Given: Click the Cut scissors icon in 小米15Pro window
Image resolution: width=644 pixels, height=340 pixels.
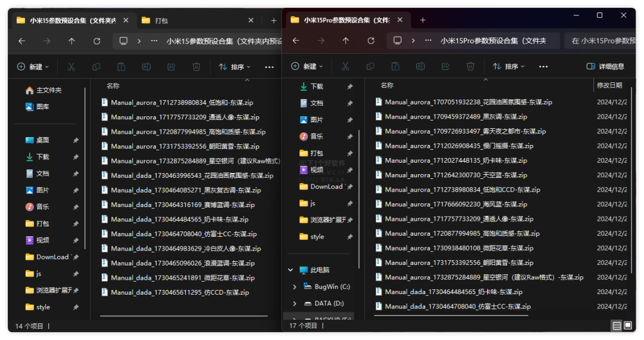Looking at the screenshot, I should (x=345, y=66).
